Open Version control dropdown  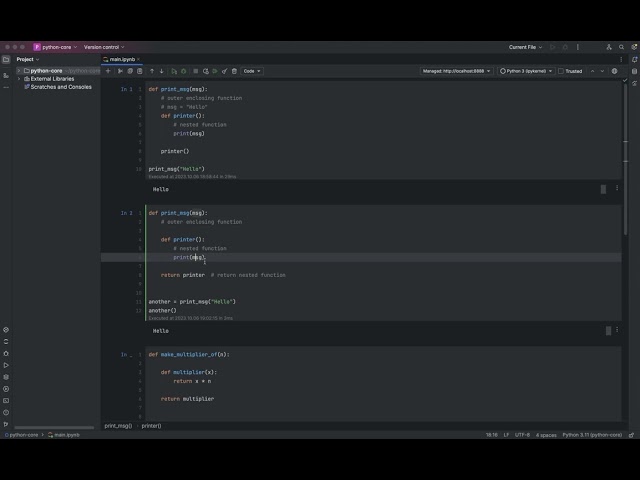pyautogui.click(x=104, y=47)
